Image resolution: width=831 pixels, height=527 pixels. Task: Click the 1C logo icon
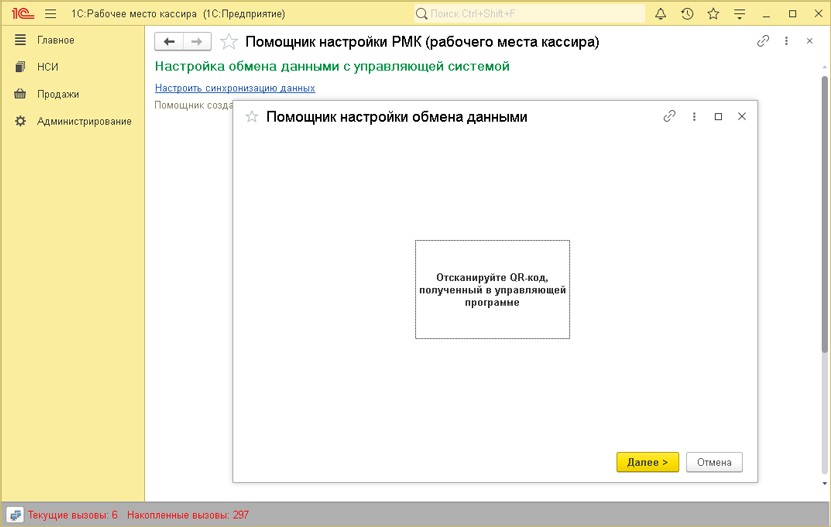click(22, 14)
